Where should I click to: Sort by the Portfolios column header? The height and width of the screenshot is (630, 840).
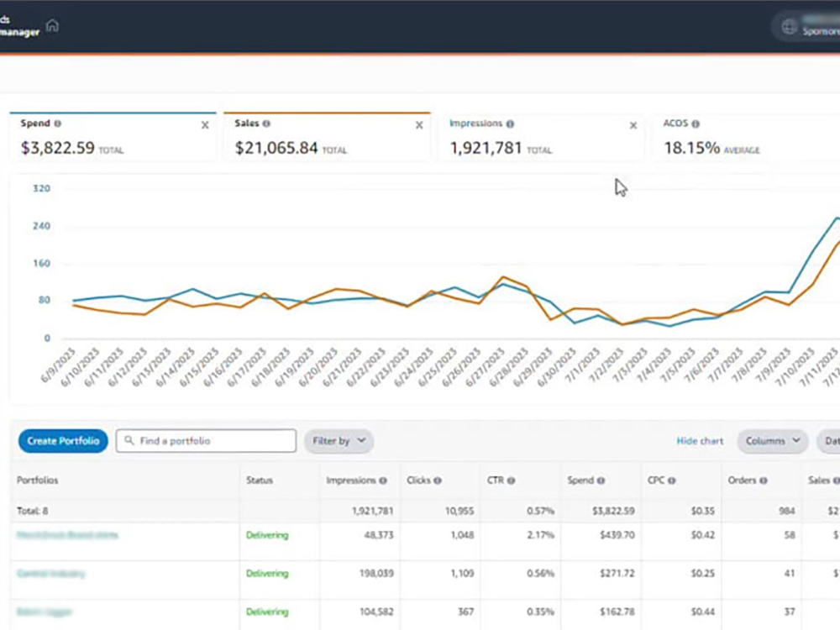click(38, 480)
